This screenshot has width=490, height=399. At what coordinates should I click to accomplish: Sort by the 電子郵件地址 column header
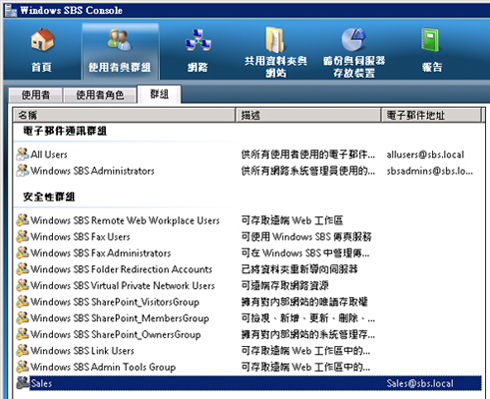point(431,115)
